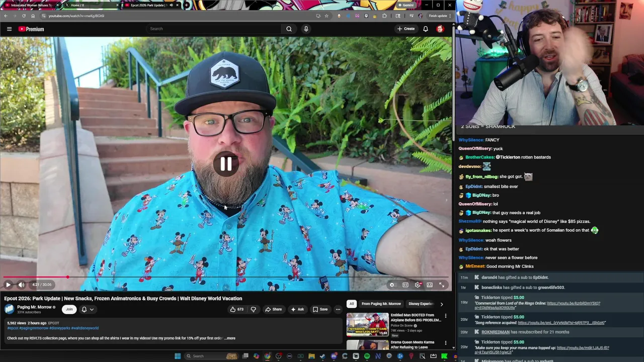Expand the notification bell preference dropdown
This screenshot has height=362, width=644.
point(88,309)
